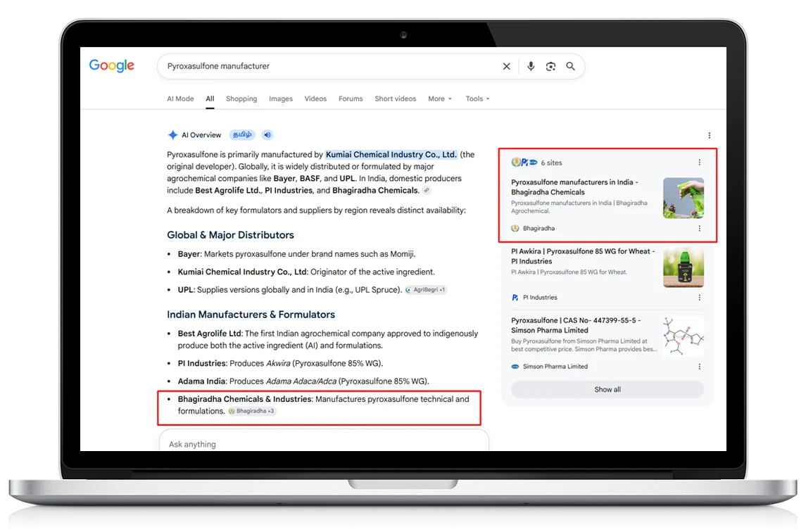This screenshot has width=806, height=532.
Task: Click the PI Industries source name label
Action: click(540, 297)
